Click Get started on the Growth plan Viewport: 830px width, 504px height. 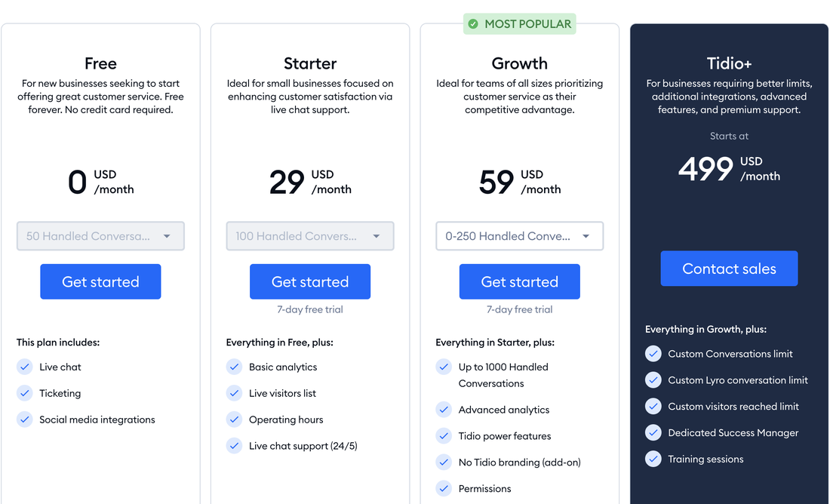pos(519,281)
